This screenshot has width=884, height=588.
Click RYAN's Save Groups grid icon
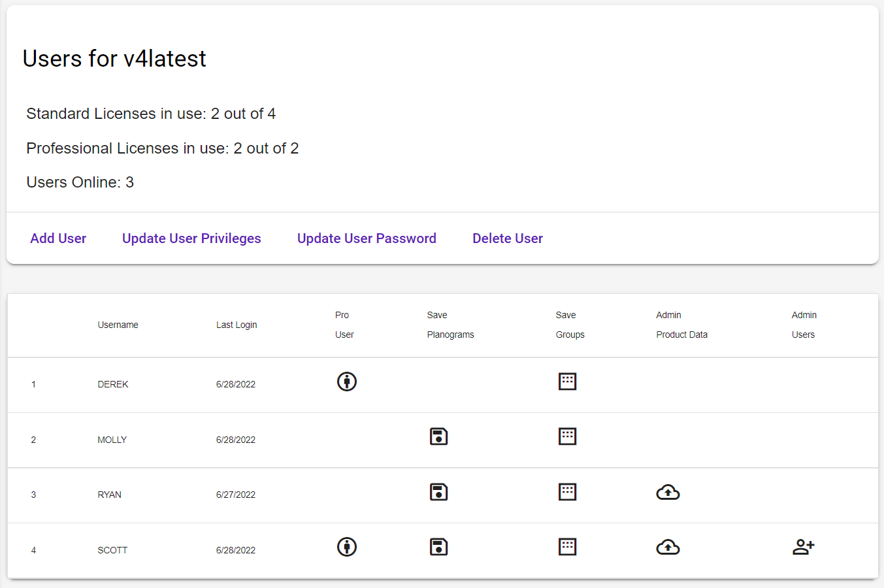(567, 492)
